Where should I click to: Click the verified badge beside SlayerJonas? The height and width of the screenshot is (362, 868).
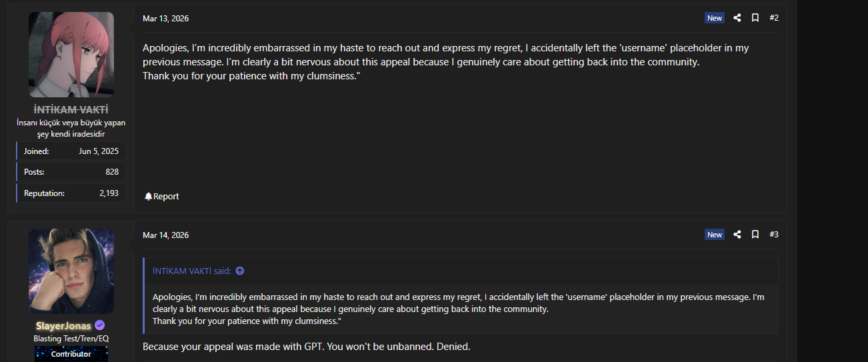click(x=100, y=325)
